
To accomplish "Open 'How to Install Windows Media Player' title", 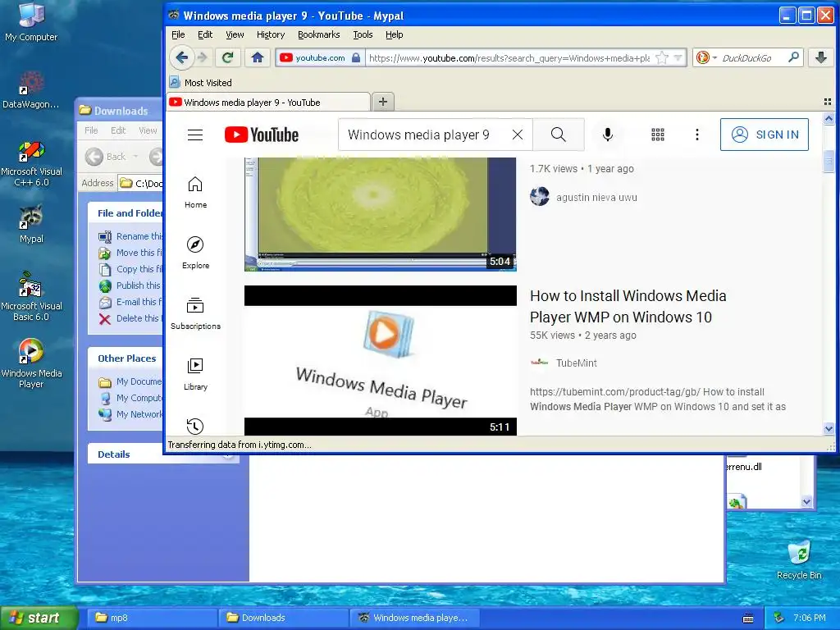I will (x=628, y=307).
